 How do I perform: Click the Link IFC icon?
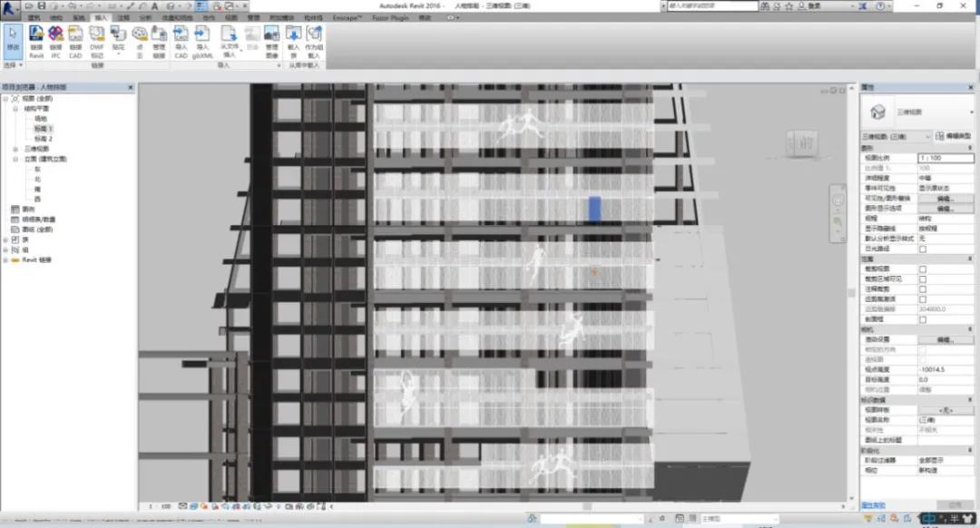pos(55,41)
